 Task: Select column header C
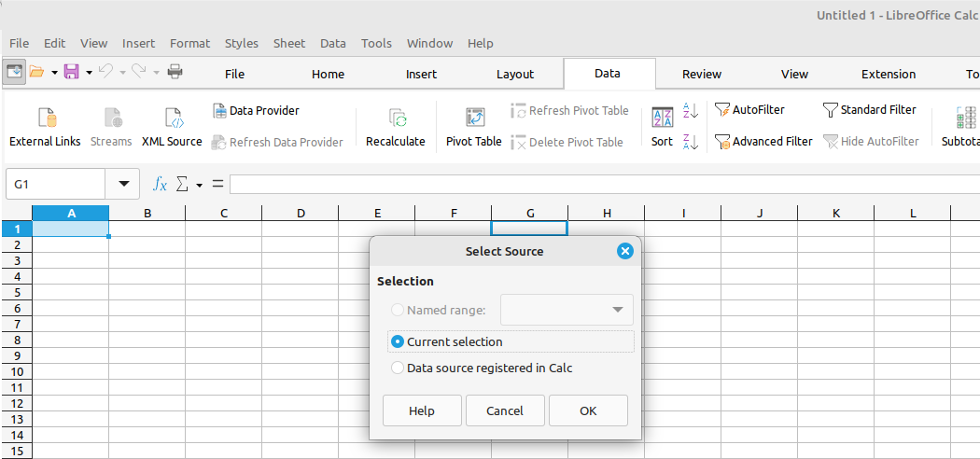coord(224,214)
